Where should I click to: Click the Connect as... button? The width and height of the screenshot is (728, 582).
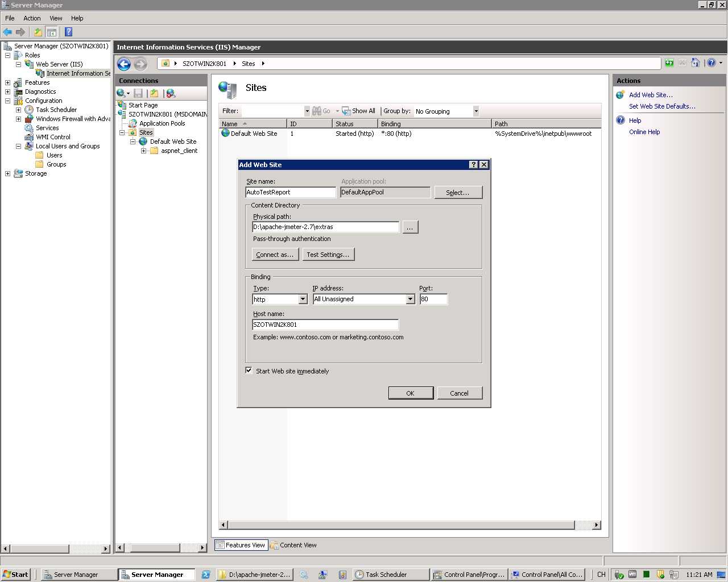(275, 255)
